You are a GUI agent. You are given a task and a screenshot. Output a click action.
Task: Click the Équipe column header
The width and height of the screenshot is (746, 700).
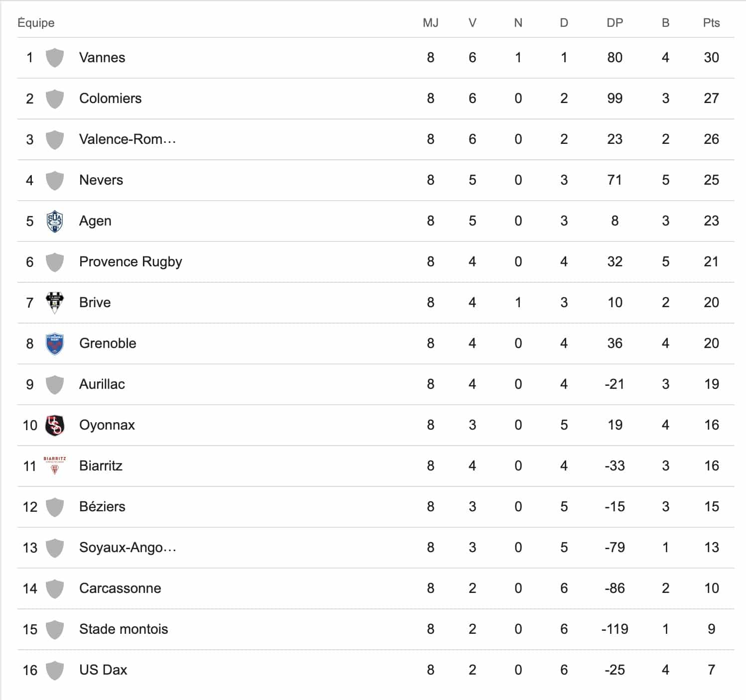36,23
